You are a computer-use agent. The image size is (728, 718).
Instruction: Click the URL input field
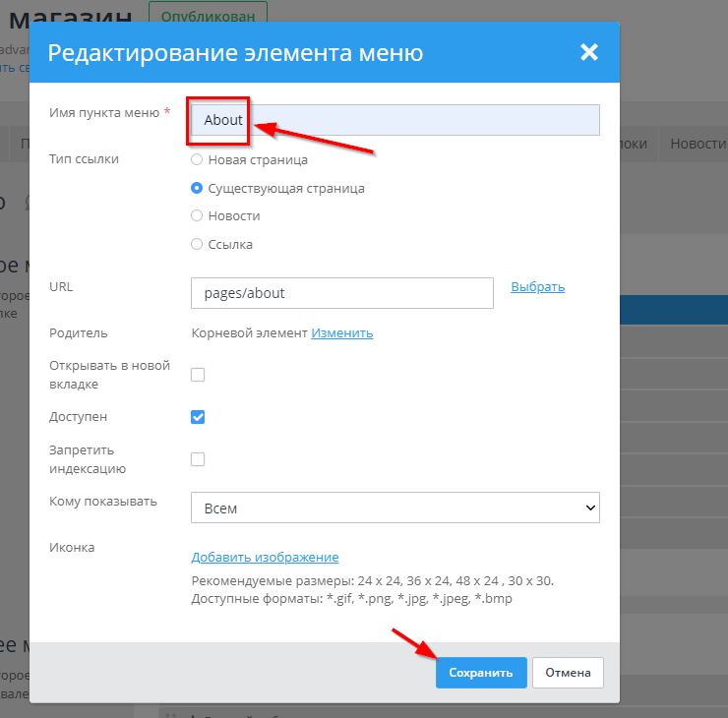pyautogui.click(x=341, y=293)
